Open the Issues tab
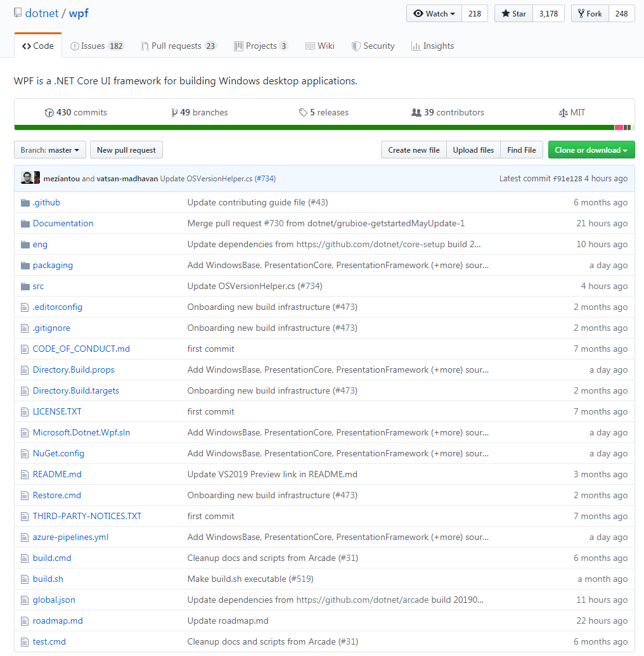 tap(97, 46)
